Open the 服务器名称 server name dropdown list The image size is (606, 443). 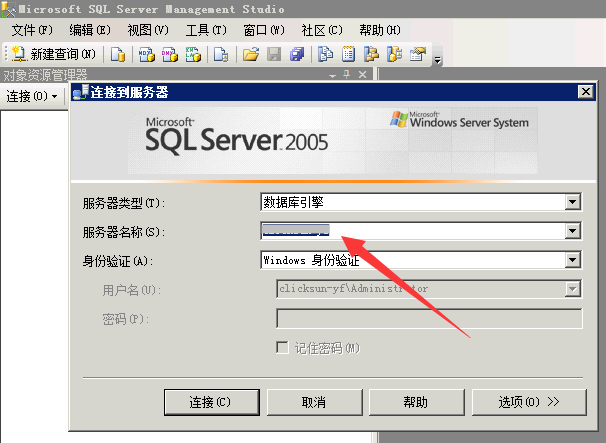tap(573, 232)
